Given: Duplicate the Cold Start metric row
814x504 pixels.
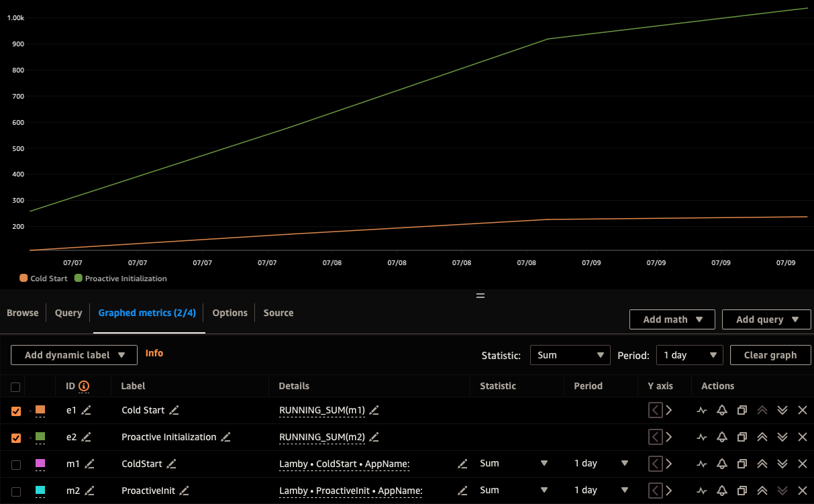Looking at the screenshot, I should [742, 410].
